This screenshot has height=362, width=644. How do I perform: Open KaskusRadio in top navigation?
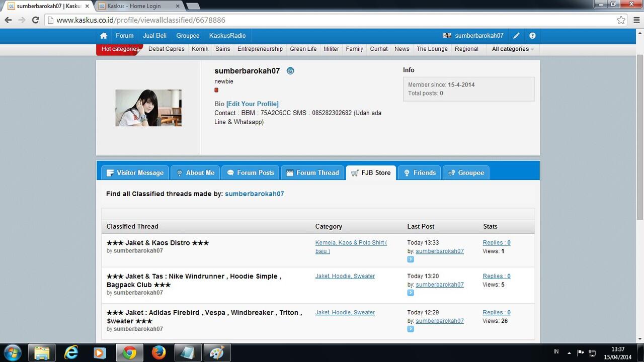pyautogui.click(x=227, y=36)
